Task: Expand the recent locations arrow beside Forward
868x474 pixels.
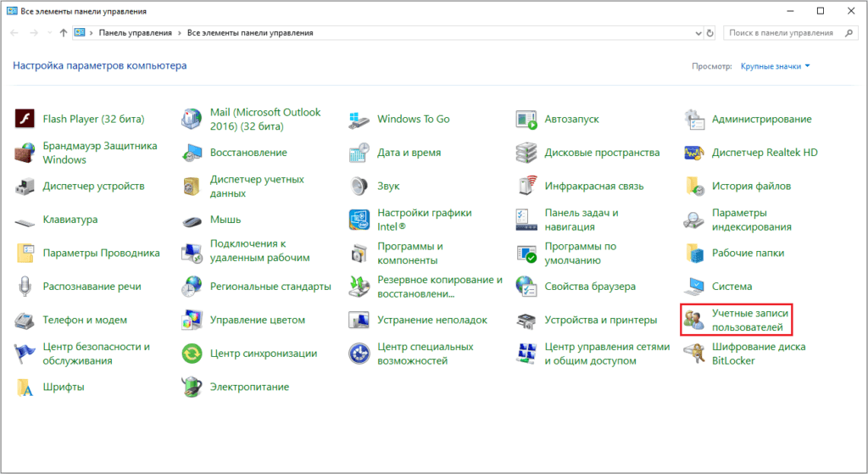Action: pyautogui.click(x=49, y=33)
